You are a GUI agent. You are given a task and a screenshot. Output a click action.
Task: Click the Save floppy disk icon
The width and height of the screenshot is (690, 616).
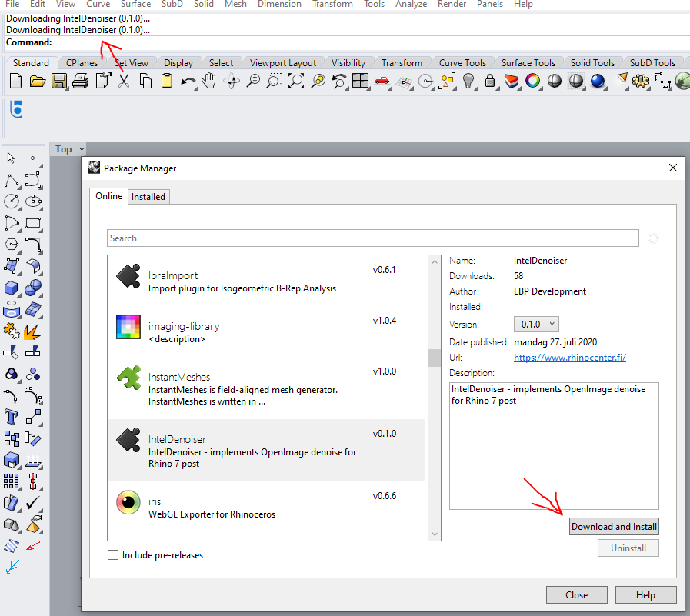coord(59,82)
